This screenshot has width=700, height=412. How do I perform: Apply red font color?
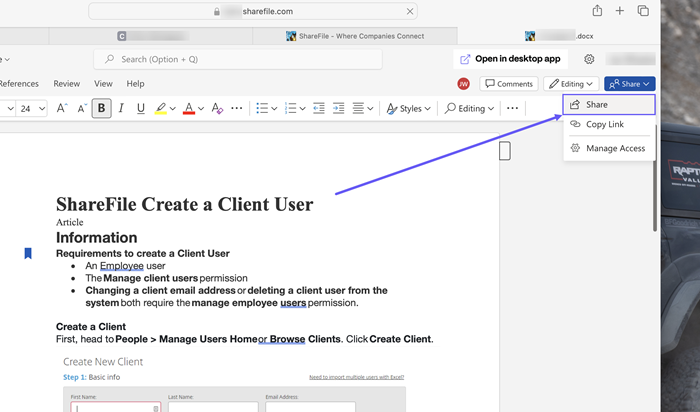coord(189,108)
